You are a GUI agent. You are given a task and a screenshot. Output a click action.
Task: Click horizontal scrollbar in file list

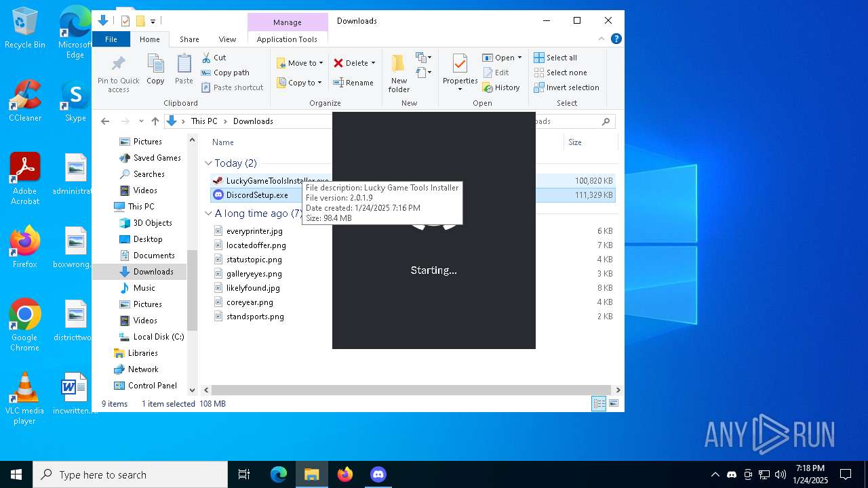click(x=412, y=390)
